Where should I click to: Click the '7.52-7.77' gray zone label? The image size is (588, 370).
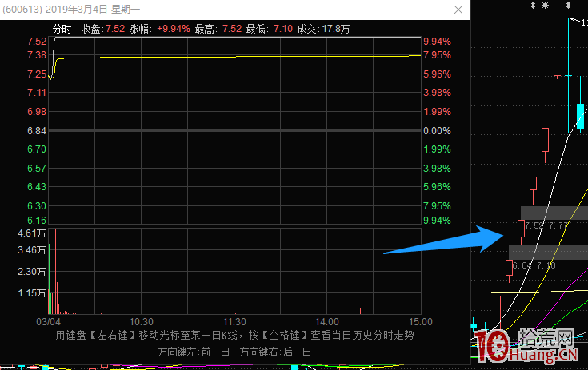(x=546, y=225)
